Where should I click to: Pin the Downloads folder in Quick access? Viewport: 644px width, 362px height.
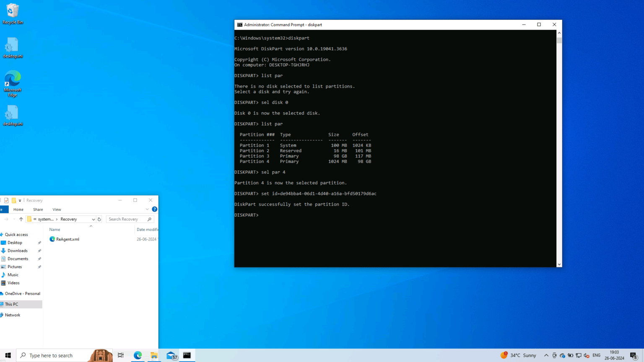pos(39,251)
